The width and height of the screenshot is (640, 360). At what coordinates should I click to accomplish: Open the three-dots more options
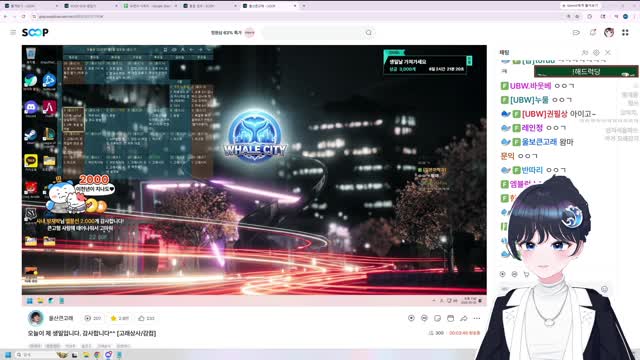(477, 318)
